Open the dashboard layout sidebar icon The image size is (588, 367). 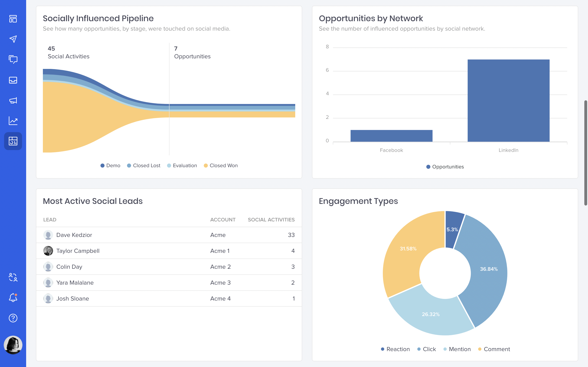click(x=13, y=19)
